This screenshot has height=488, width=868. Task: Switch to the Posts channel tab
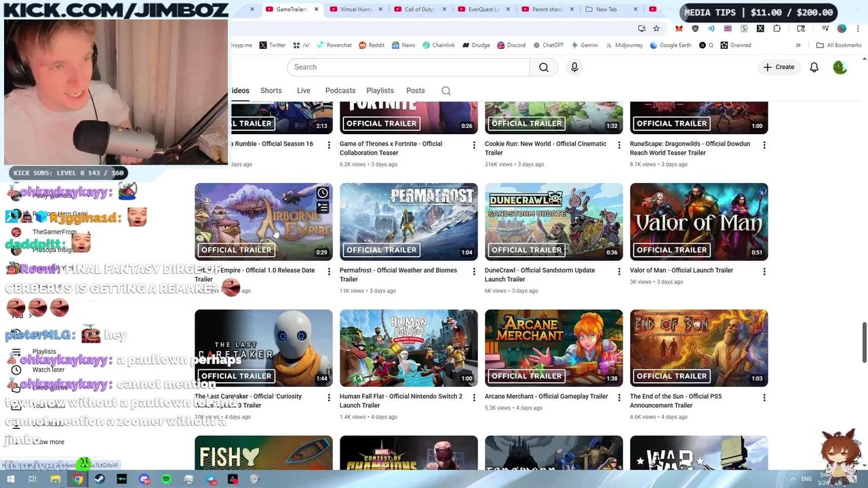click(416, 91)
